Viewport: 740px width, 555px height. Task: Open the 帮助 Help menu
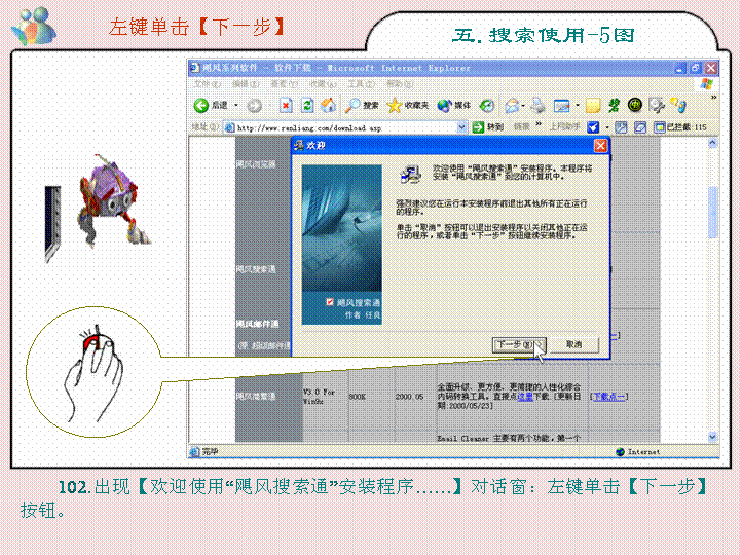coord(400,84)
